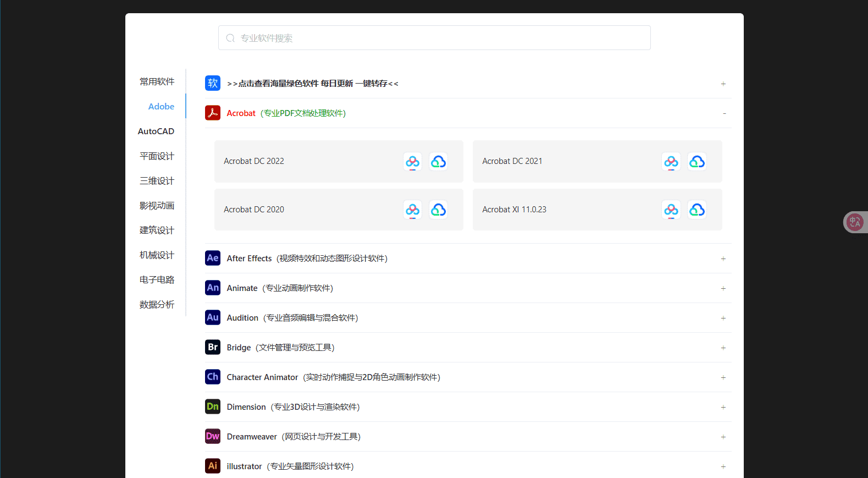Click the Acrobat XI 11.0.23 card label

(515, 210)
